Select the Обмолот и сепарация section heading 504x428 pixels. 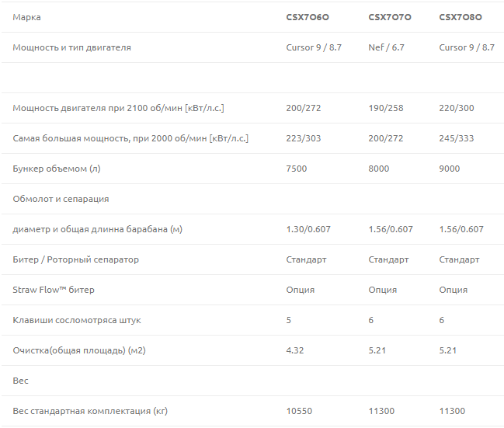coord(61,199)
